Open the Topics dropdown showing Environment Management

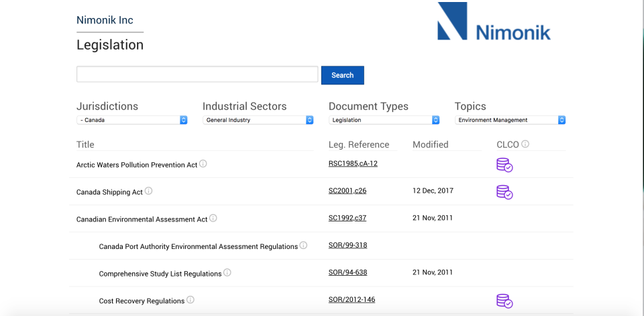pyautogui.click(x=510, y=120)
